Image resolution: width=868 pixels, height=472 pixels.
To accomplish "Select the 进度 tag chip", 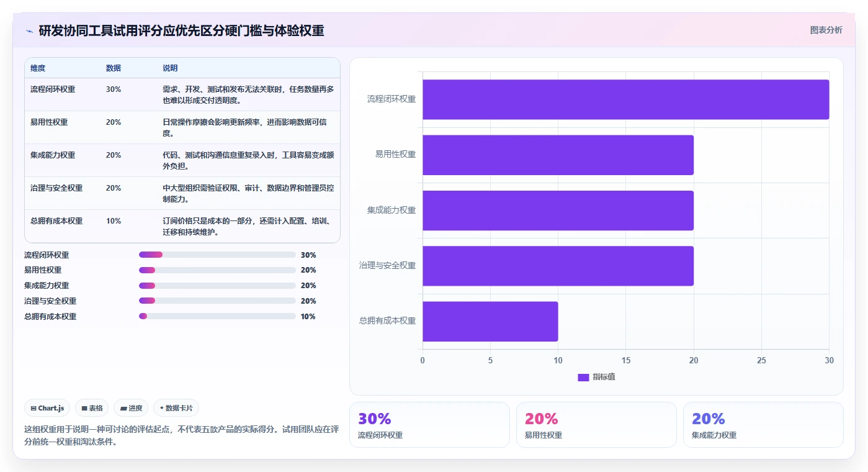I will [131, 408].
